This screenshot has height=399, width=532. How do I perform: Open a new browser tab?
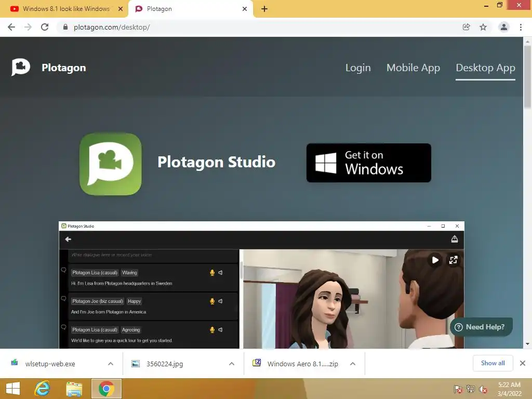point(264,9)
